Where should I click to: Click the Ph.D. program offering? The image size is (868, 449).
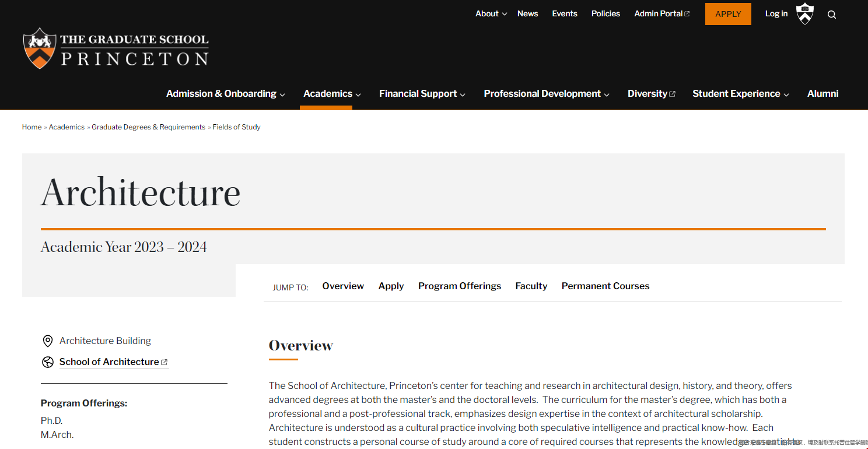pyautogui.click(x=51, y=420)
